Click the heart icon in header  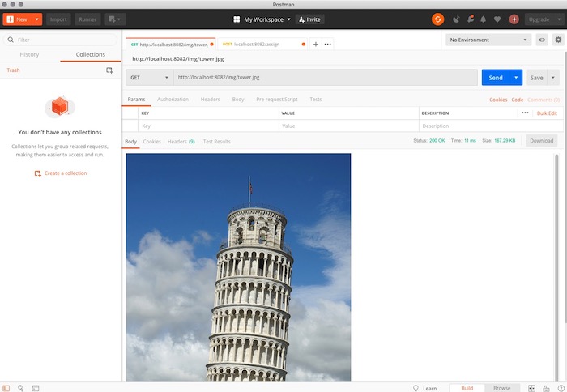(497, 19)
